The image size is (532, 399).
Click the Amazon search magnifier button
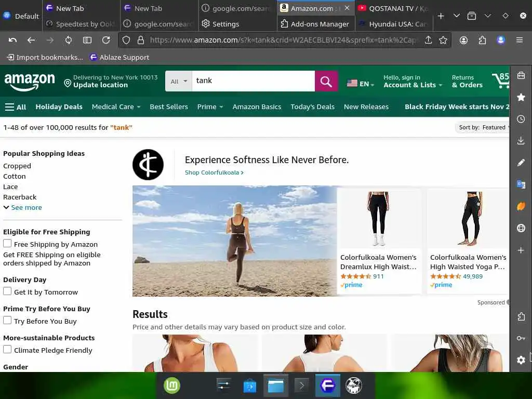[x=326, y=82]
